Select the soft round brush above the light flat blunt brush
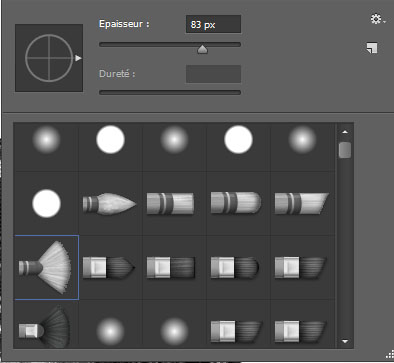This screenshot has height=363, width=394. pos(174,139)
